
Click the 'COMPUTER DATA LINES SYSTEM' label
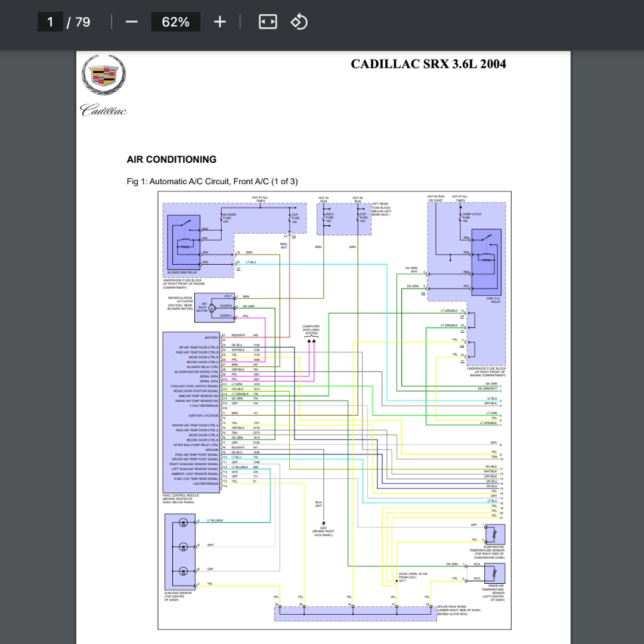311,330
